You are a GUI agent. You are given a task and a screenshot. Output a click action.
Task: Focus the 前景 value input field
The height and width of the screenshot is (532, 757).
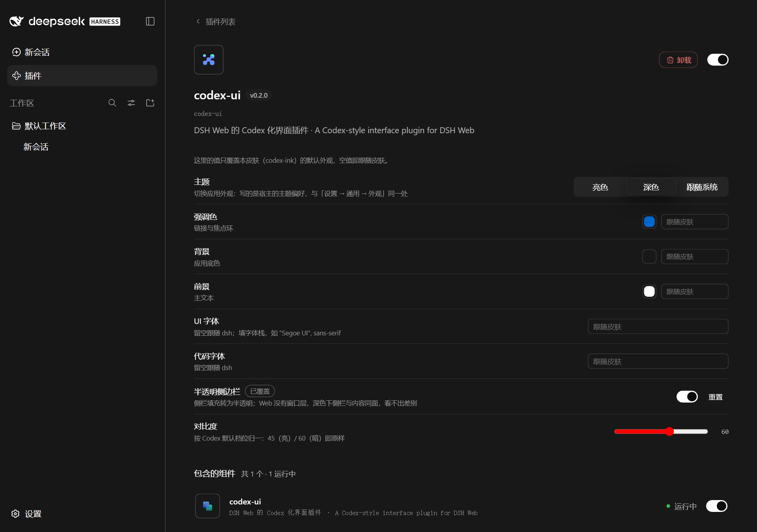point(695,292)
